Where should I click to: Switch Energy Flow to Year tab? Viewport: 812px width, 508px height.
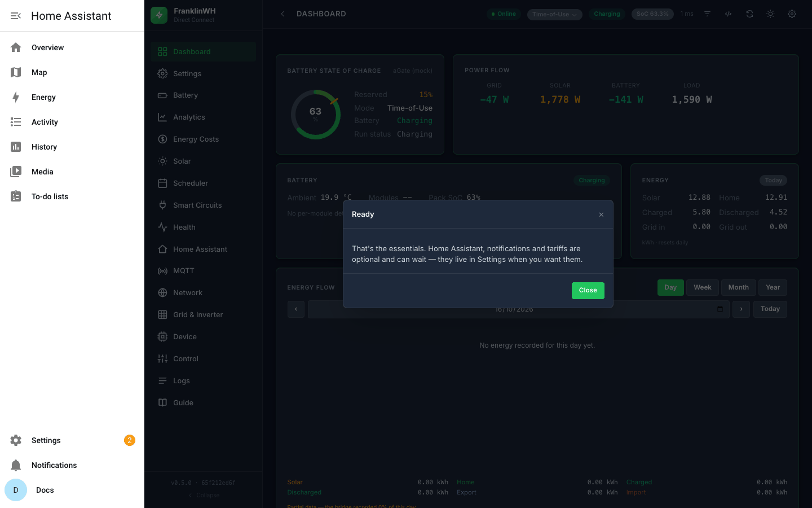773,287
